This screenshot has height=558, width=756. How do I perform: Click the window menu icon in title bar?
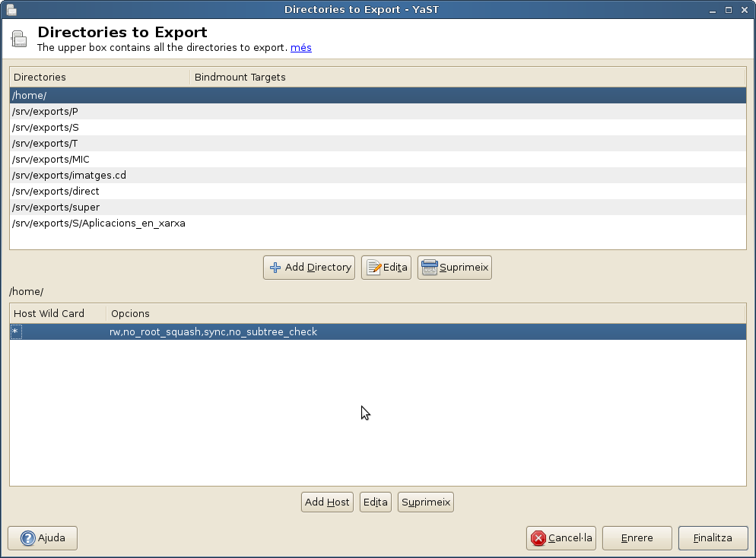pos(11,10)
